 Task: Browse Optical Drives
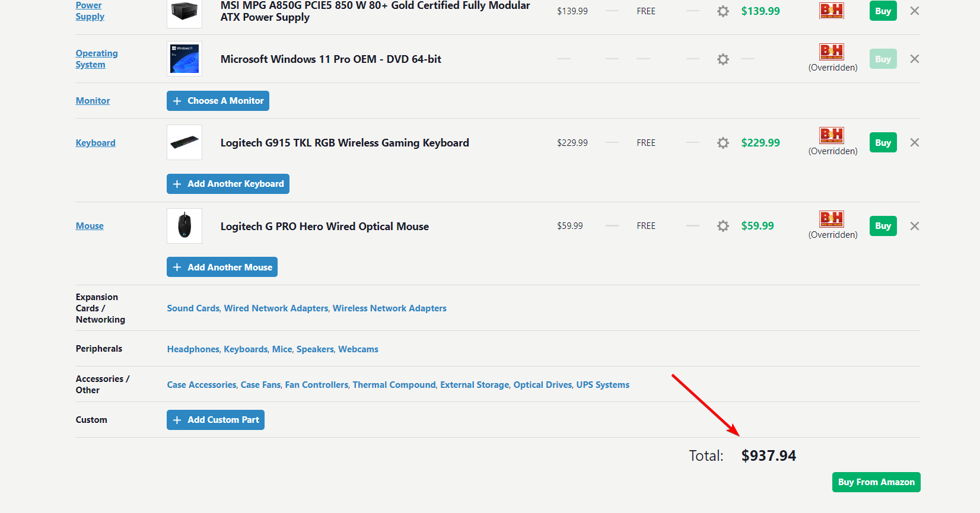pyautogui.click(x=543, y=385)
